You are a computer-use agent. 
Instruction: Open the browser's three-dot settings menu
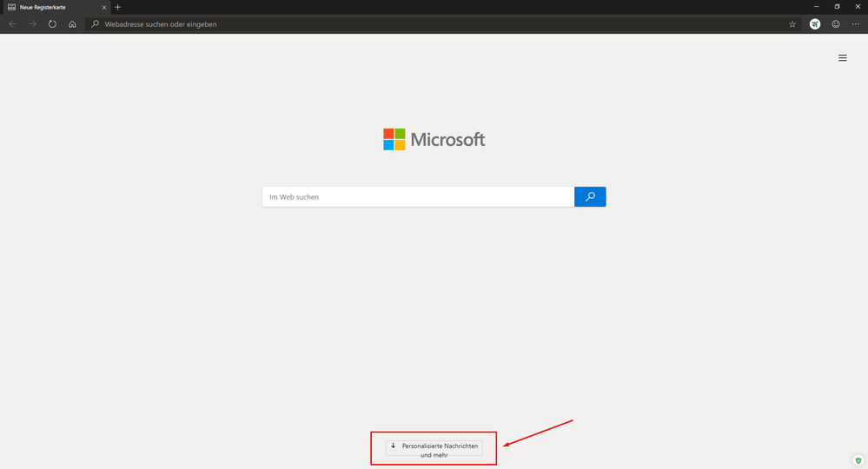point(856,24)
